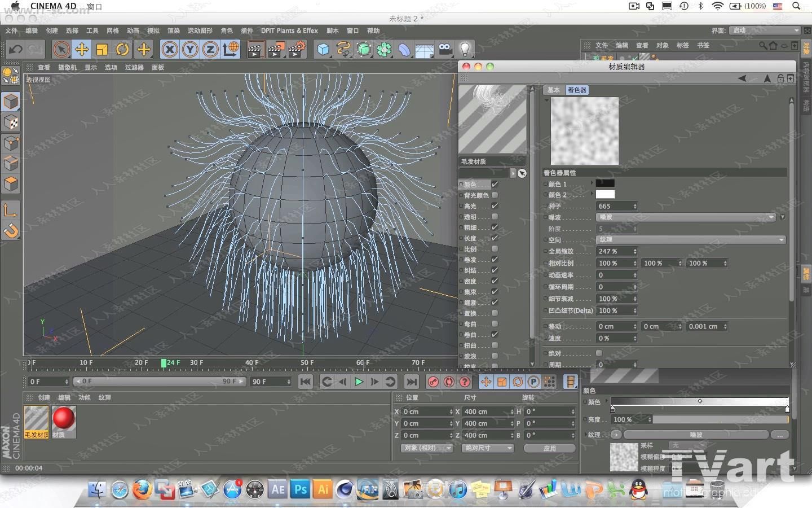
Task: Select red sphere 材质 thumbnail
Action: pos(64,422)
